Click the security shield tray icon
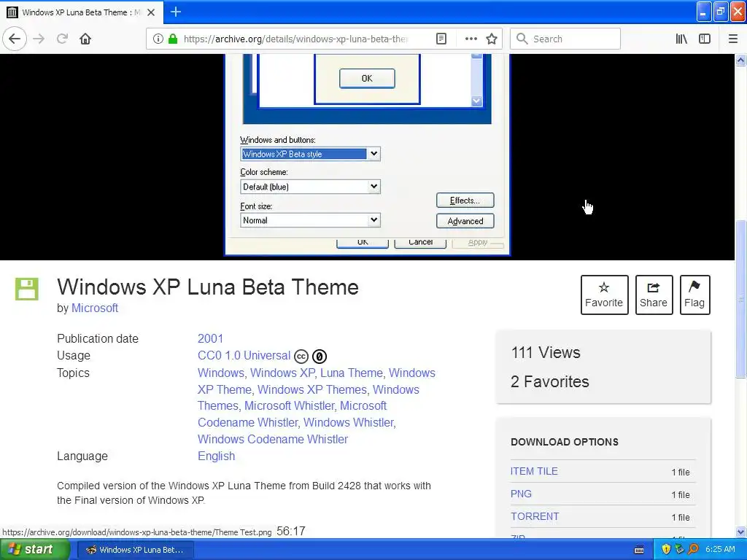The image size is (747, 560). (666, 550)
